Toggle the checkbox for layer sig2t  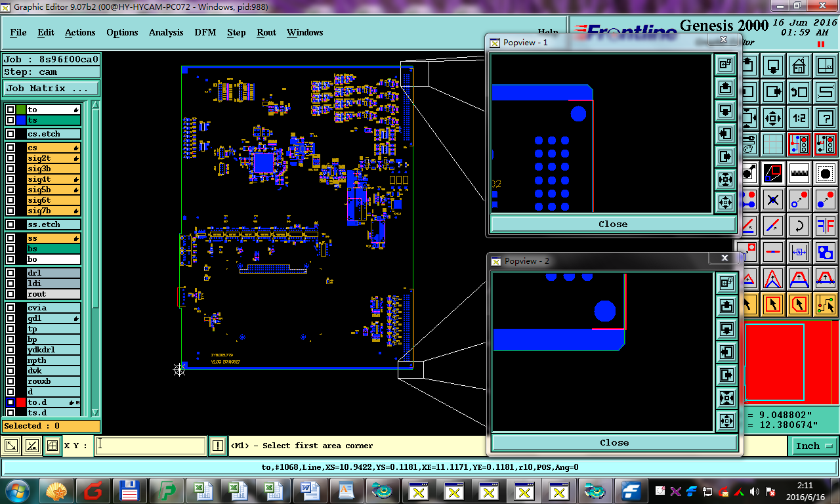[10, 158]
